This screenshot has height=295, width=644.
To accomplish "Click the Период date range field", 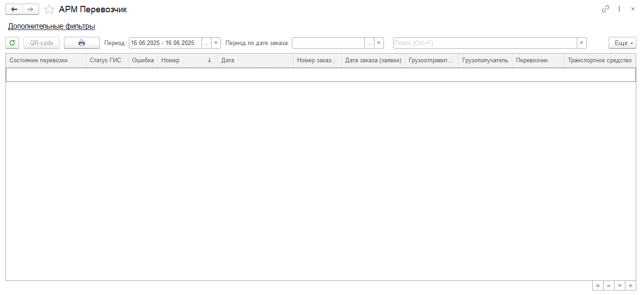I will tap(165, 43).
